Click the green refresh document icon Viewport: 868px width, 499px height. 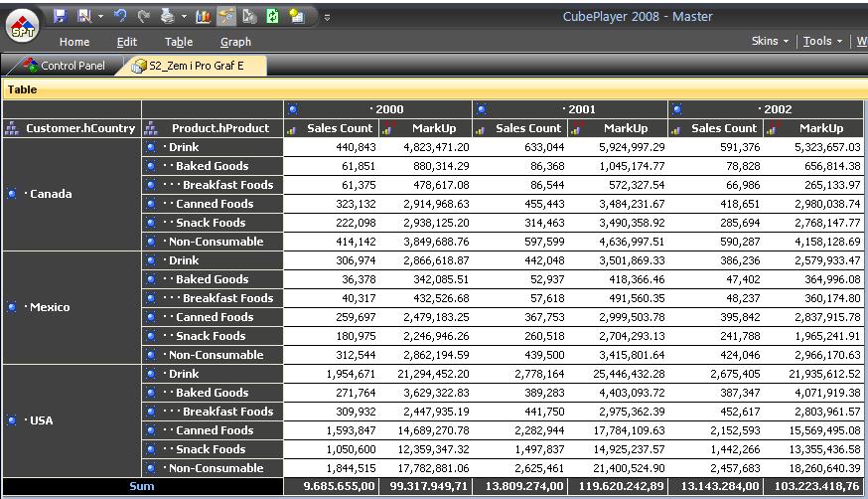[273, 16]
